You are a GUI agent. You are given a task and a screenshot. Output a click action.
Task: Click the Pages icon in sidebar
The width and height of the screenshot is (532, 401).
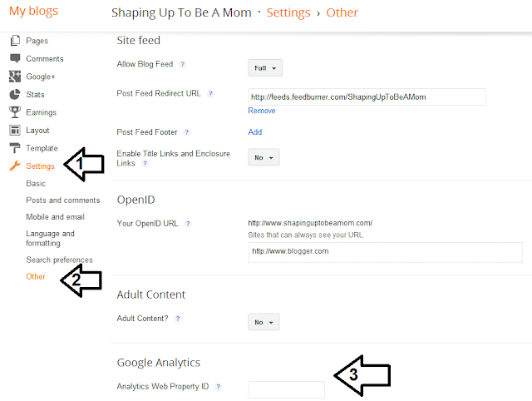pos(15,41)
